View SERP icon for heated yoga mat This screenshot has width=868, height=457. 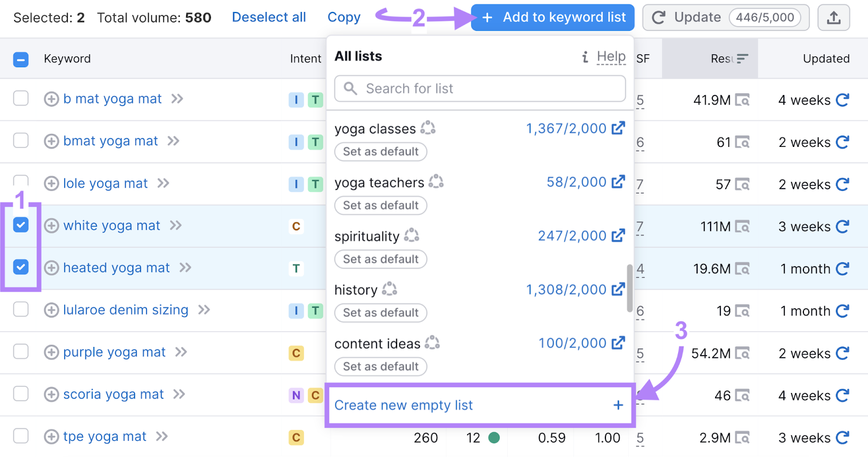coord(742,269)
